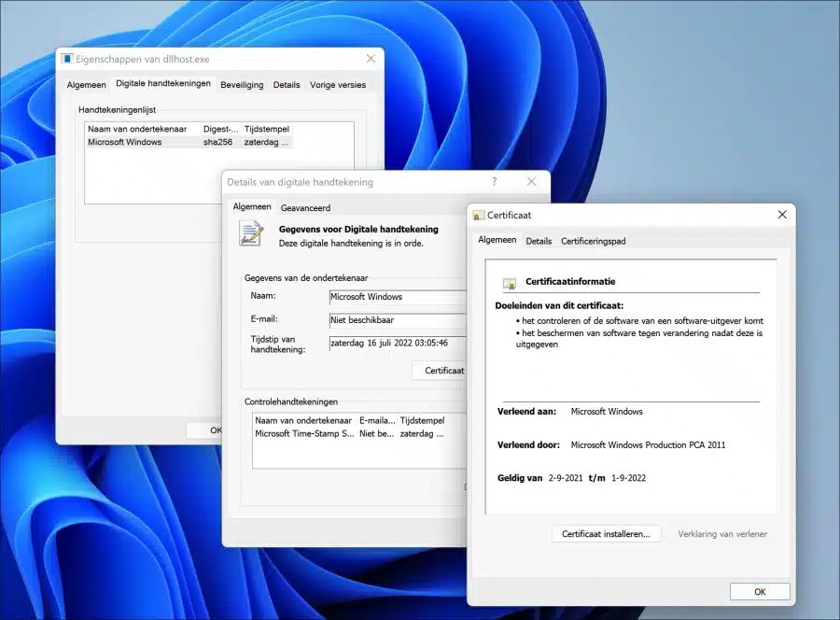The width and height of the screenshot is (840, 620).
Task: Click the Naam field containing Microsoft Windows
Action: pos(398,297)
